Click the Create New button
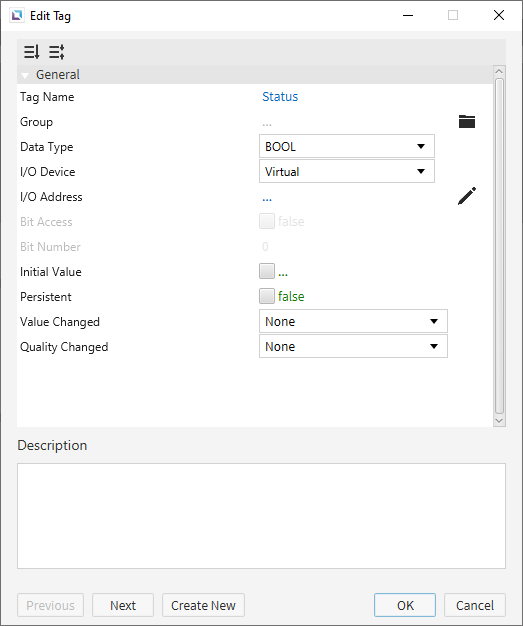 [203, 605]
